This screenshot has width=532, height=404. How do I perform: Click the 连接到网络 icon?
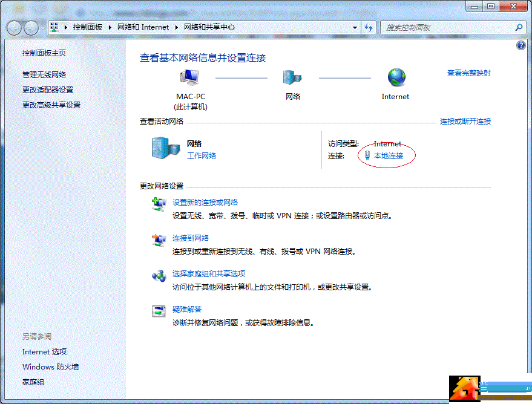click(159, 240)
